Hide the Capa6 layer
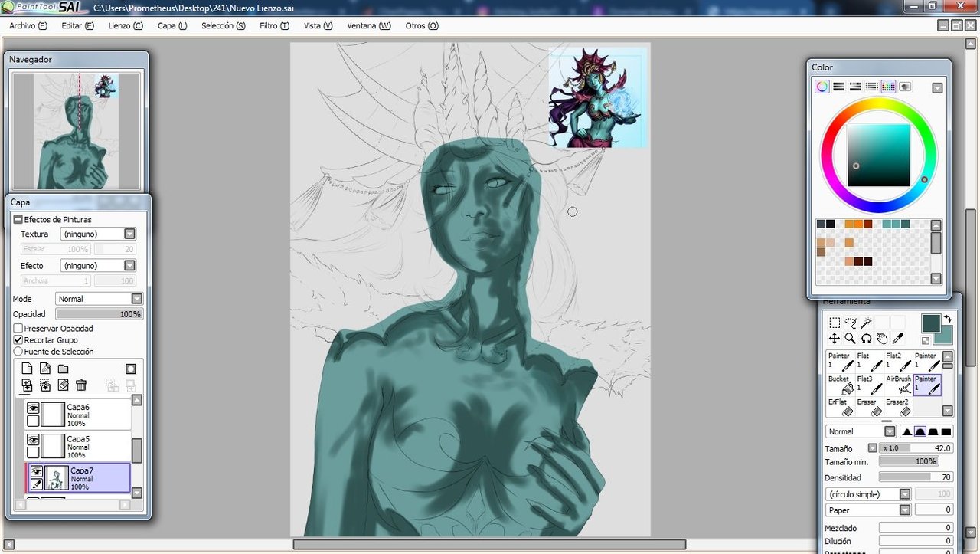 (33, 408)
